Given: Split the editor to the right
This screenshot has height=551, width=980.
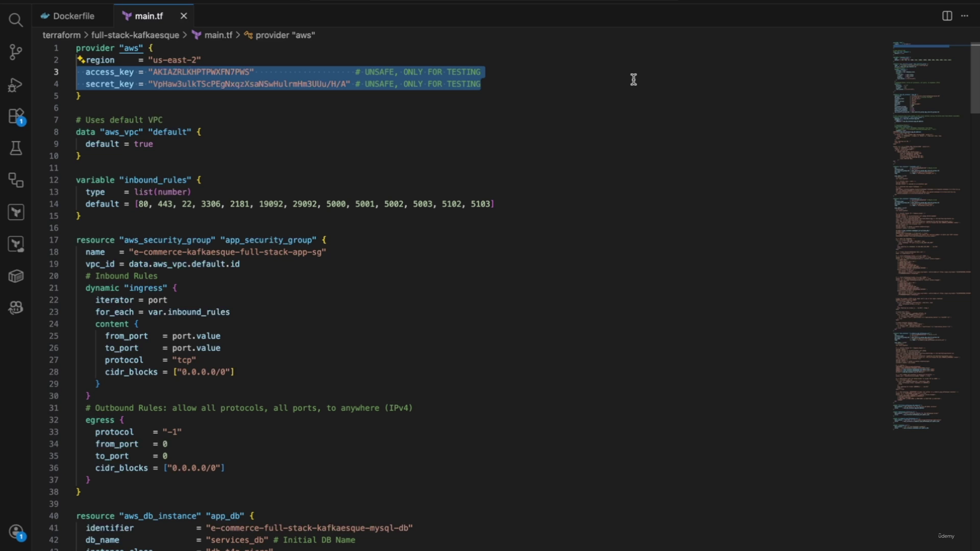Looking at the screenshot, I should click(x=947, y=16).
